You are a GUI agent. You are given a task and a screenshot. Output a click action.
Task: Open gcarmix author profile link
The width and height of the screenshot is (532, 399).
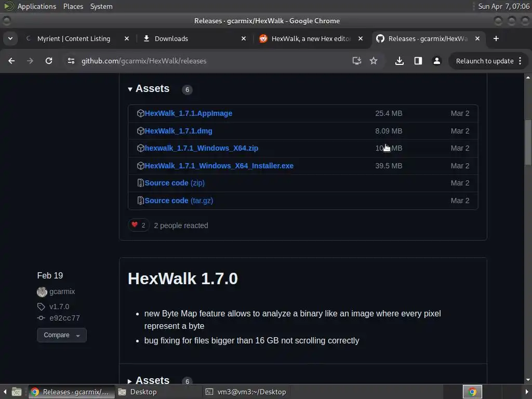62,292
